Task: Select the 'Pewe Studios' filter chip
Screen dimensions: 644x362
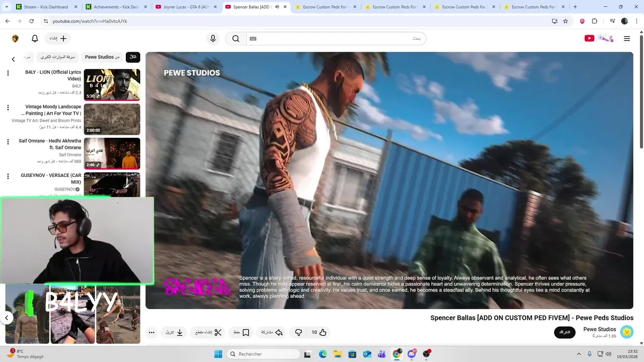Action: coord(102,57)
